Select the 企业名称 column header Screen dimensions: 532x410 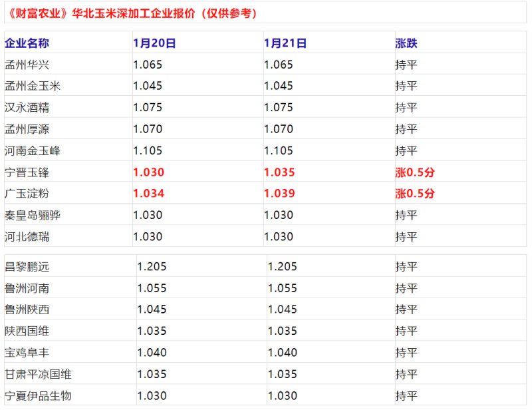tap(27, 43)
